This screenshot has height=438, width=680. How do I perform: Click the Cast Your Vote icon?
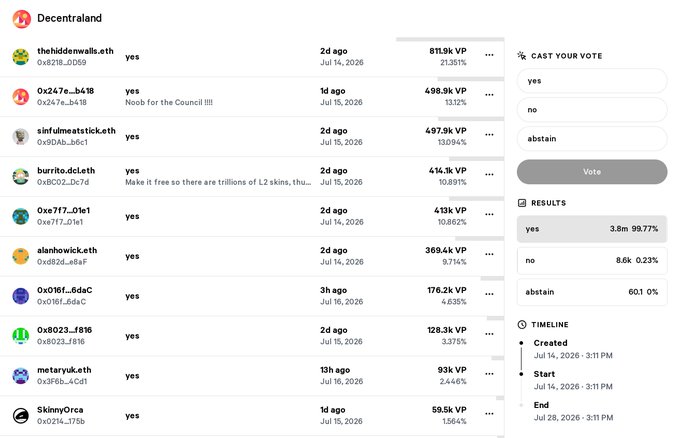tap(522, 56)
